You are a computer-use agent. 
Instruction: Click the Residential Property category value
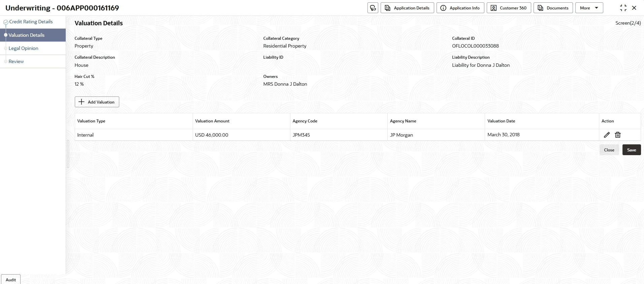285,46
